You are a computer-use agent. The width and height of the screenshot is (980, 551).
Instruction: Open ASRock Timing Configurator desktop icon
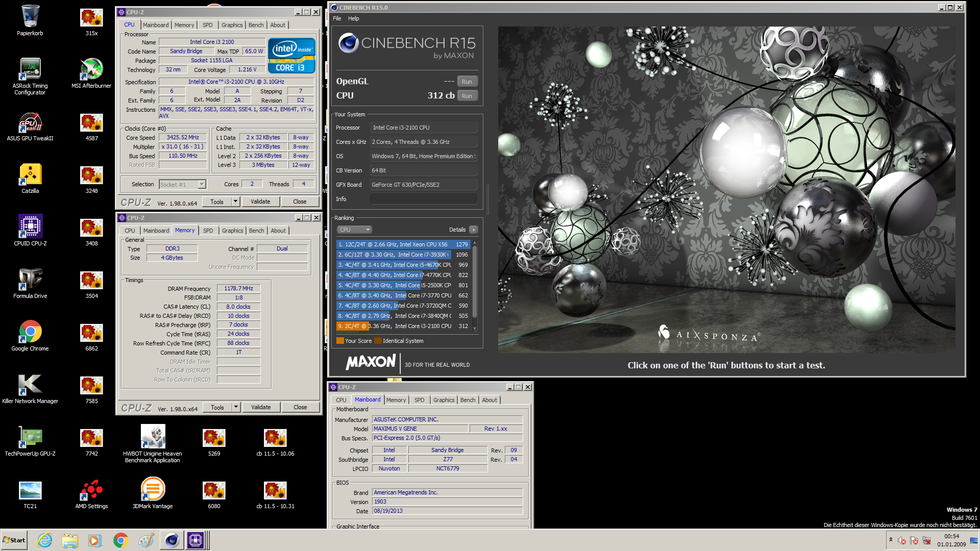click(x=30, y=76)
